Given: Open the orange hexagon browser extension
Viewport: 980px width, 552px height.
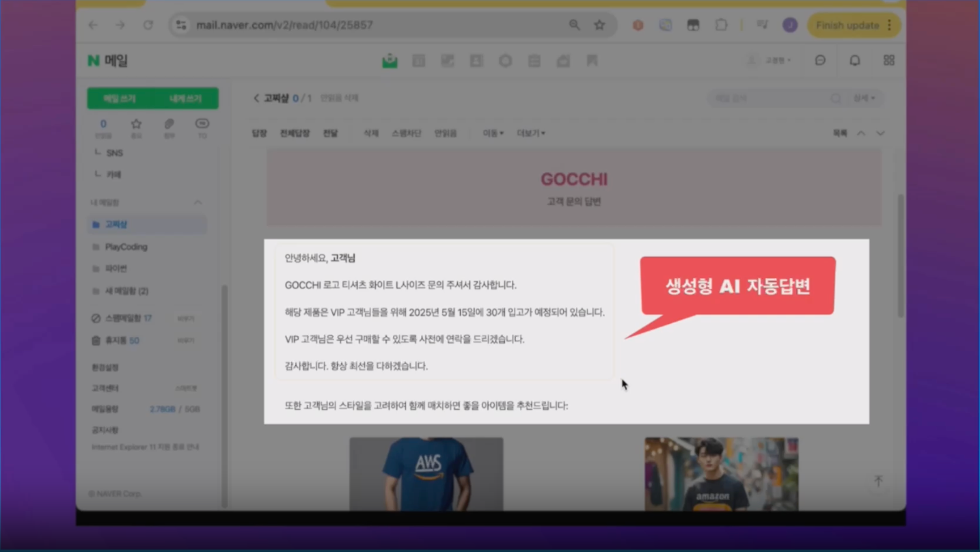Looking at the screenshot, I should [x=638, y=25].
